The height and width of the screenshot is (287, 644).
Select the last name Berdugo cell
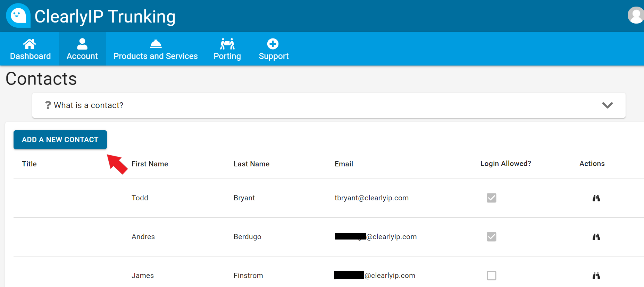pyautogui.click(x=247, y=237)
